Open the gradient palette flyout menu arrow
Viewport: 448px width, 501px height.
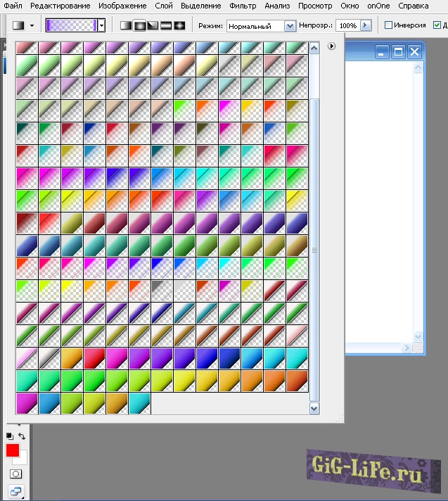click(331, 46)
